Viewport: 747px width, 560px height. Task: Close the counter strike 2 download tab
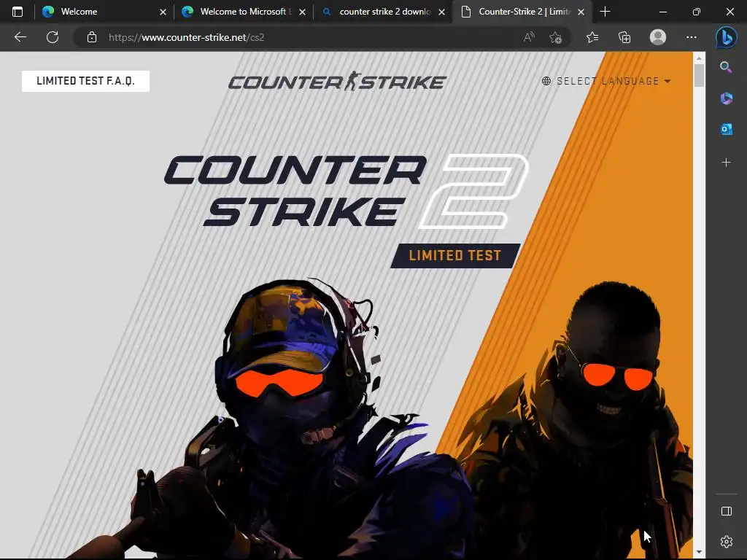pyautogui.click(x=441, y=12)
